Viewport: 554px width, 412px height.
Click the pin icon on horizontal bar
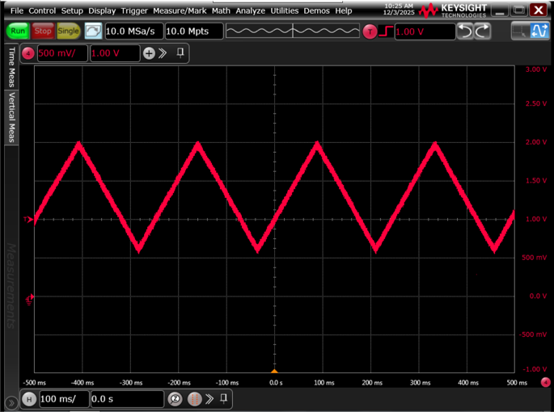coord(224,399)
